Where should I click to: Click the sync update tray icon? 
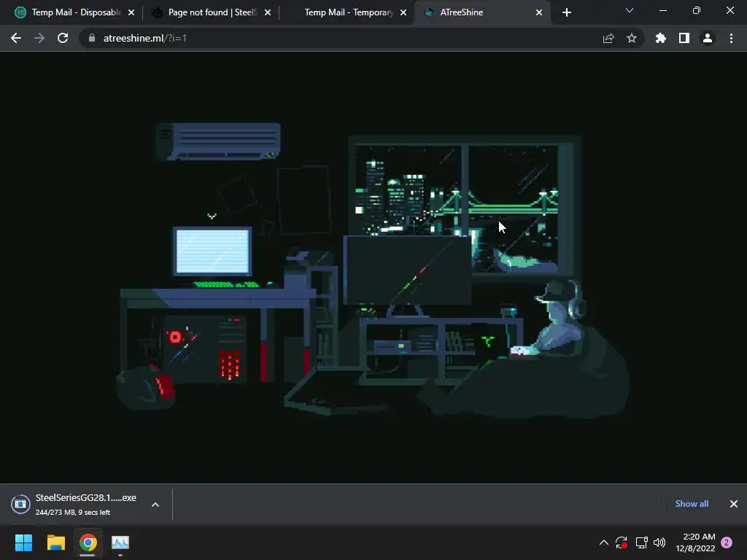pos(622,542)
